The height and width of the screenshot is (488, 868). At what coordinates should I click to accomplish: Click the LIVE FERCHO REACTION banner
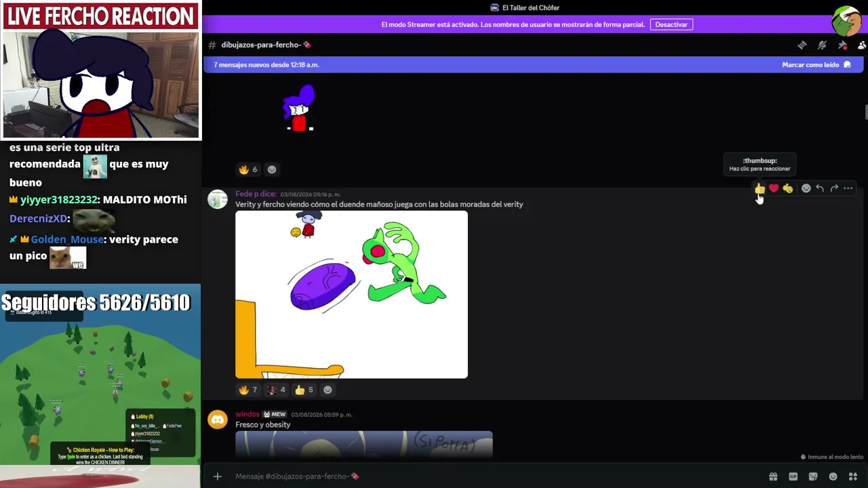click(x=100, y=16)
